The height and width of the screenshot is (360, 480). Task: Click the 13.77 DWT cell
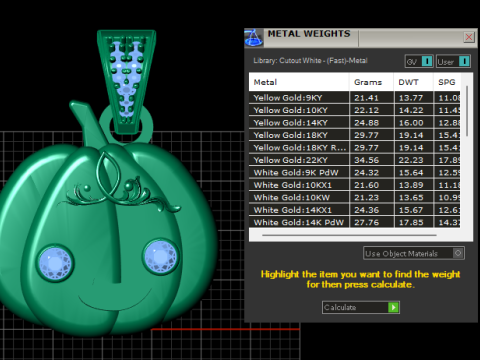pos(413,98)
